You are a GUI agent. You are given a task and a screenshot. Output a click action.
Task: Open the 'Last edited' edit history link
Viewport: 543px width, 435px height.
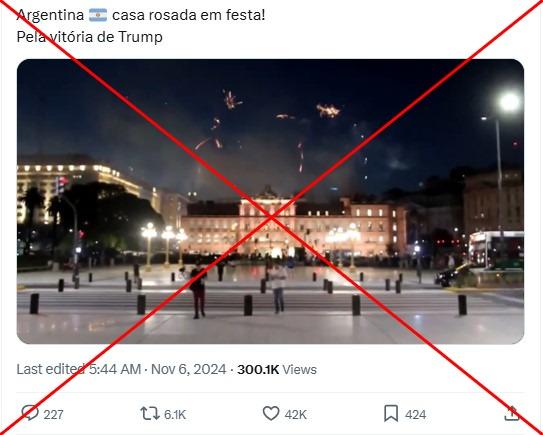point(51,370)
